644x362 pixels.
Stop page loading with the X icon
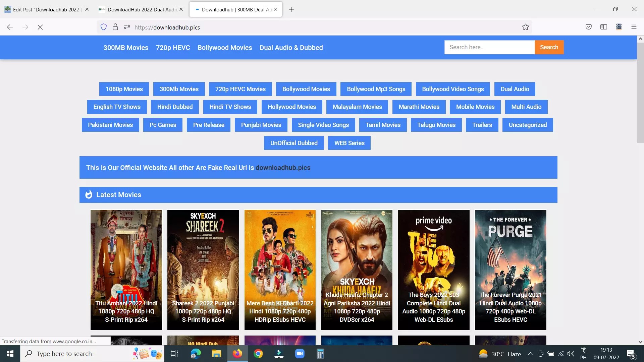click(x=40, y=27)
